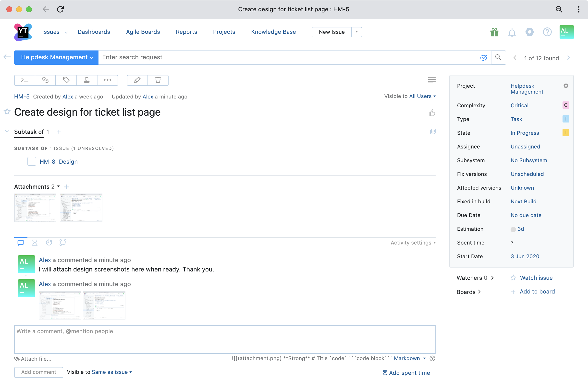Image resolution: width=588 pixels, height=392 pixels.
Task: Go to previous issue arrow
Action: pos(515,58)
